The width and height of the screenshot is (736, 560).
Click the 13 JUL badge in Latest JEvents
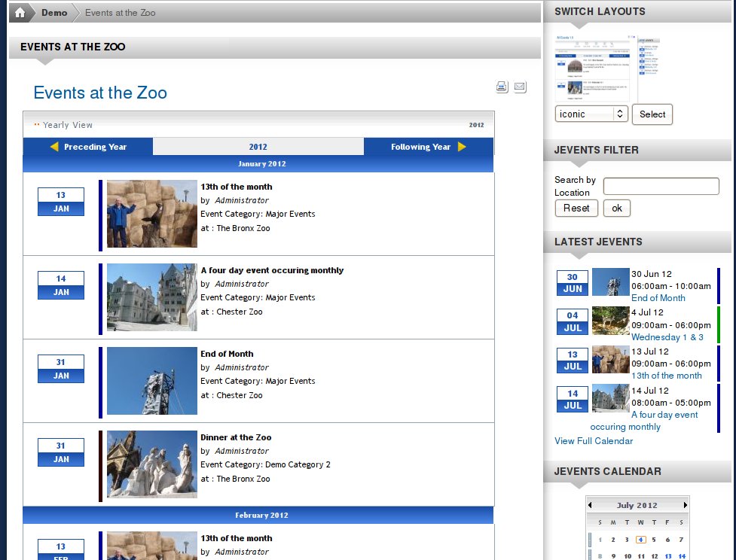[573, 361]
